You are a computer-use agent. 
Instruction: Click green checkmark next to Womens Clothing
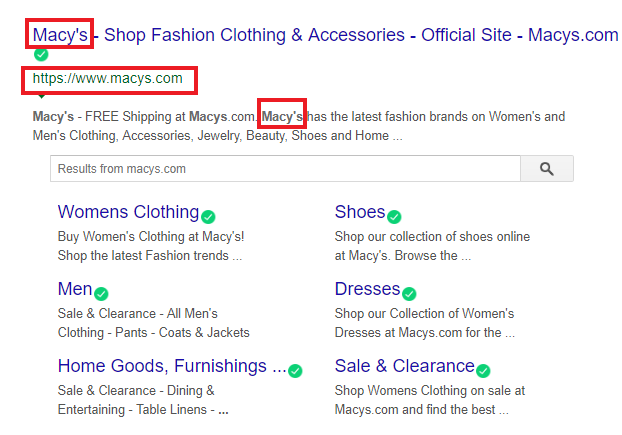coord(208,217)
